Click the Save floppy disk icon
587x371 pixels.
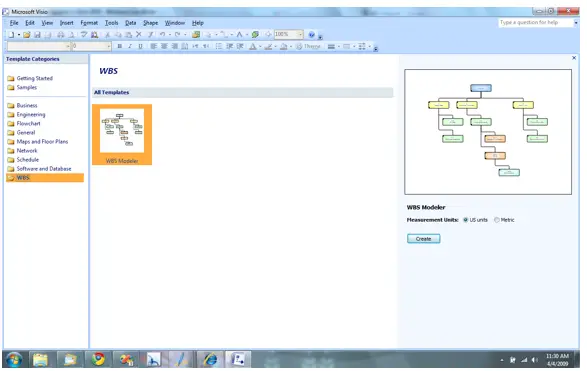click(x=37, y=35)
